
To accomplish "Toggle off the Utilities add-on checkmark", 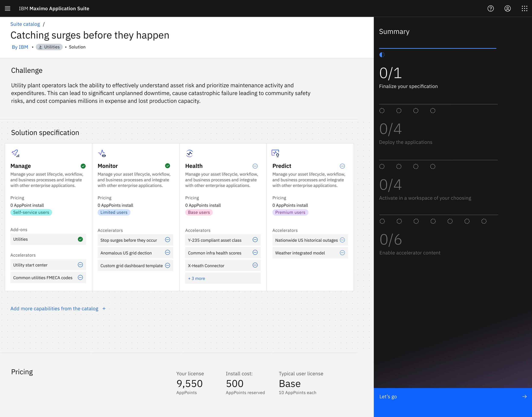I will (80, 239).
